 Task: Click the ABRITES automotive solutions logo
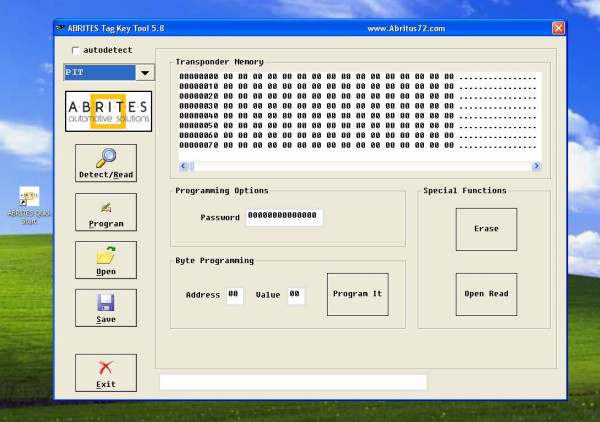[107, 111]
